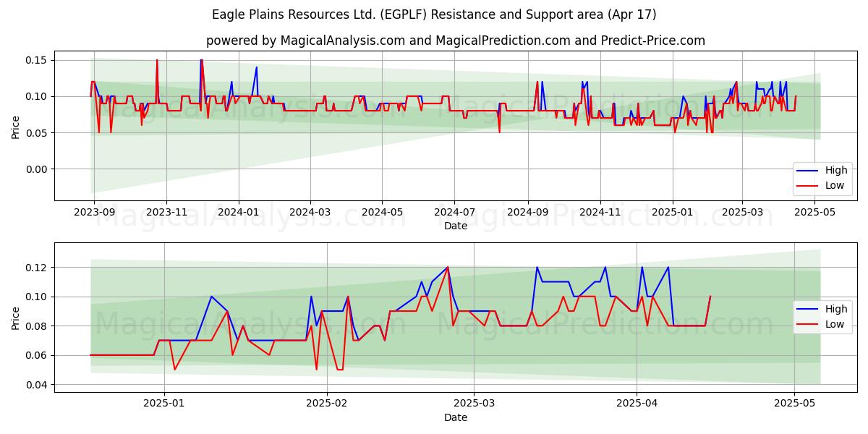The image size is (868, 434).
Task: Click the chart title mentioning Eagle Plains Resources
Action: (x=434, y=14)
